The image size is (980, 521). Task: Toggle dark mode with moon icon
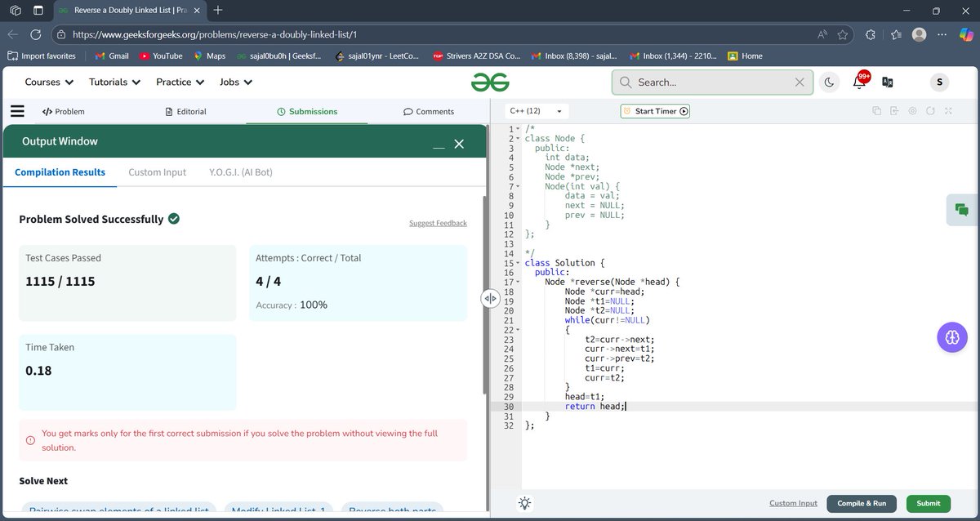coord(829,82)
